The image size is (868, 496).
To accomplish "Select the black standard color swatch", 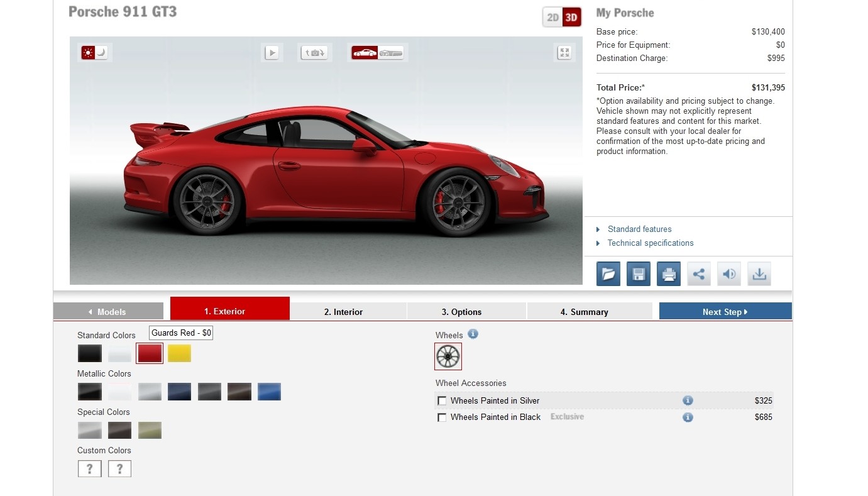I will 90,353.
